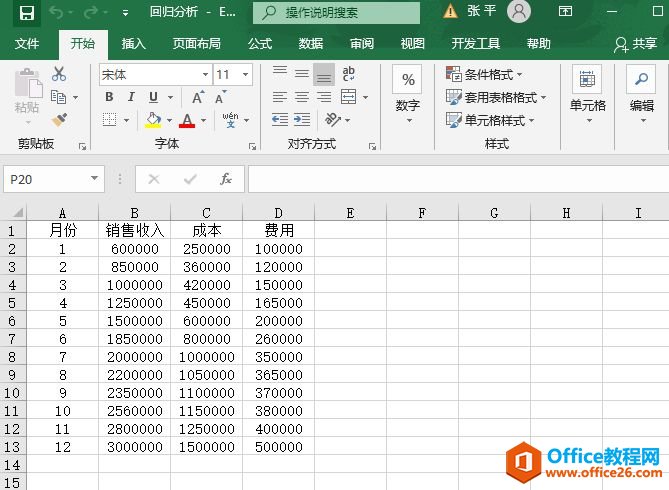Increase font size with large A icon

tap(198, 97)
